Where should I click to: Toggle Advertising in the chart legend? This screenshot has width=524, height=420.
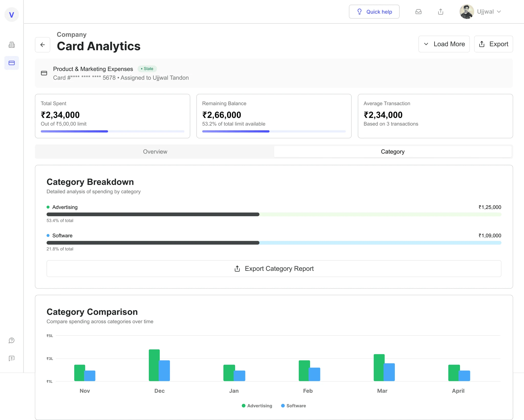pos(257,406)
